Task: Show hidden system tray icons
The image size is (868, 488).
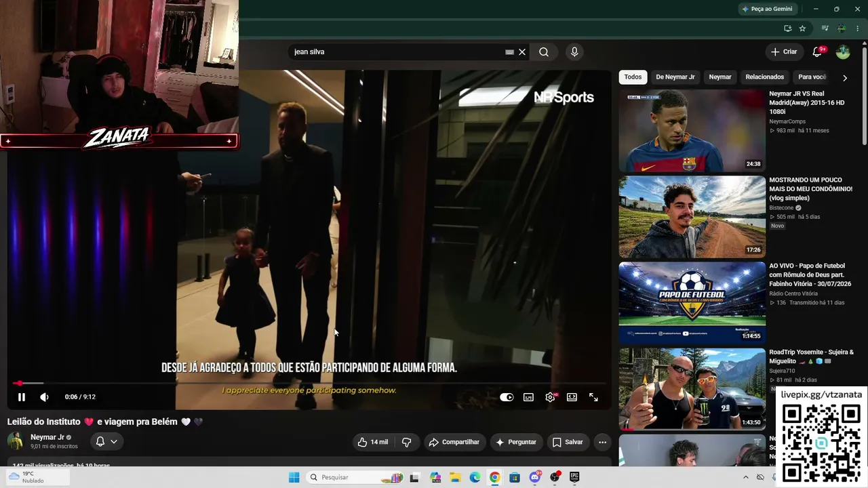Action: pyautogui.click(x=746, y=477)
